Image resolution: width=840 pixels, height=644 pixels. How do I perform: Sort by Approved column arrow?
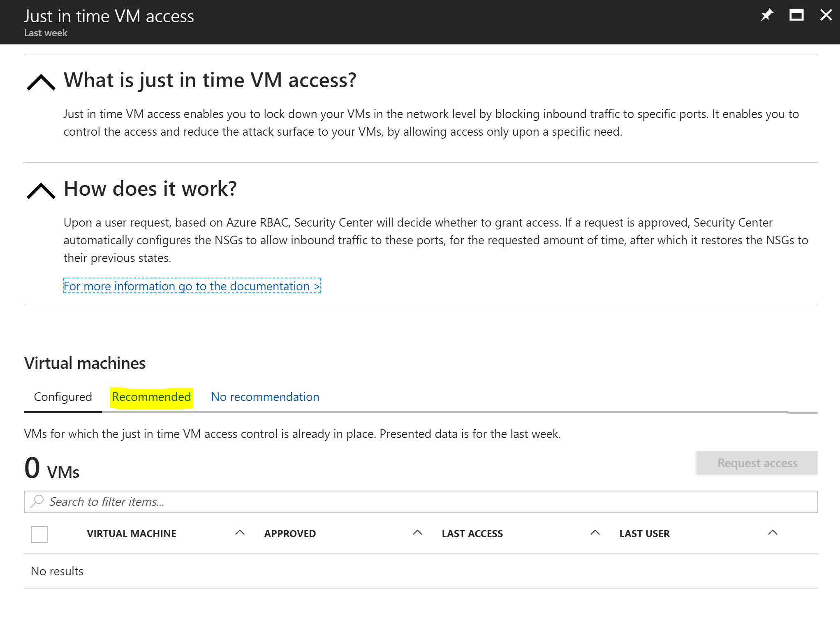417,533
